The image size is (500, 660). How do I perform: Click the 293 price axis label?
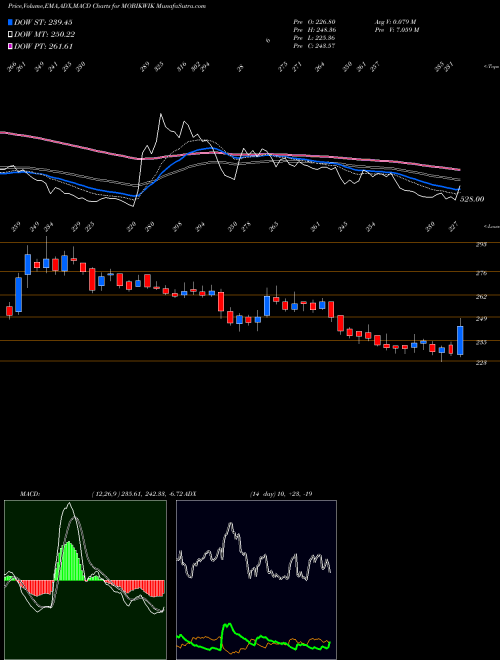point(481,244)
